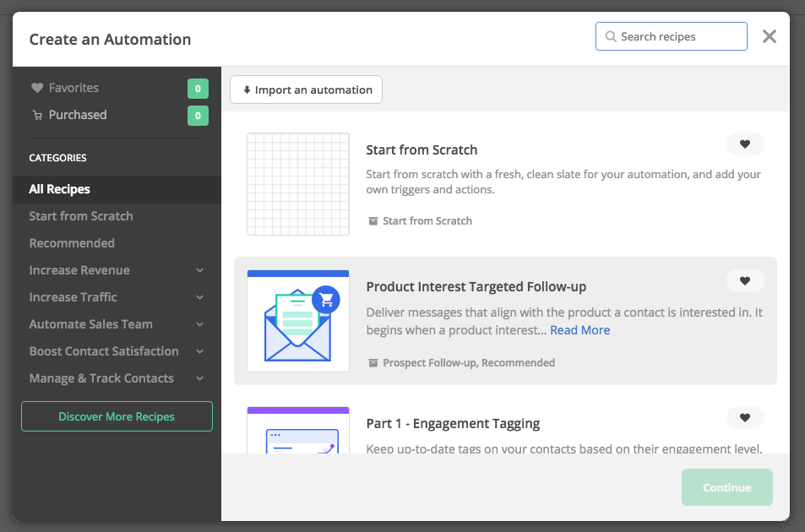Favorite the Product Interest Targeted Follow-up recipe
Image resolution: width=805 pixels, height=532 pixels.
pos(745,280)
